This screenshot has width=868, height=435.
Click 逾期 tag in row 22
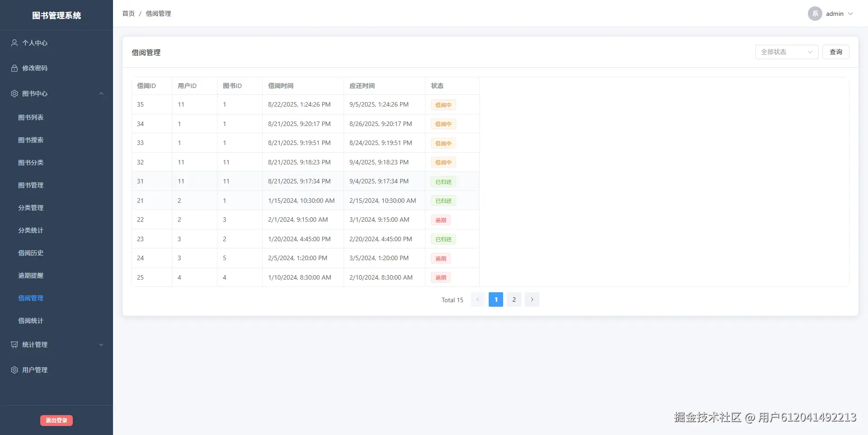point(441,220)
